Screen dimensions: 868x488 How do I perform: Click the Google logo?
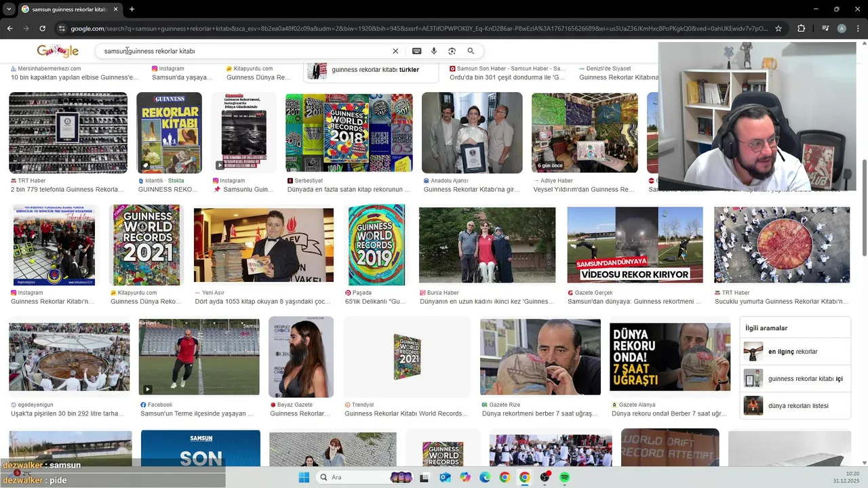tap(58, 51)
